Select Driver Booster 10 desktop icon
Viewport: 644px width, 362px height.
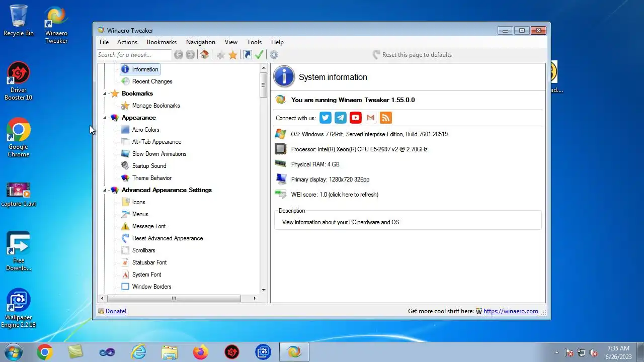tap(19, 81)
